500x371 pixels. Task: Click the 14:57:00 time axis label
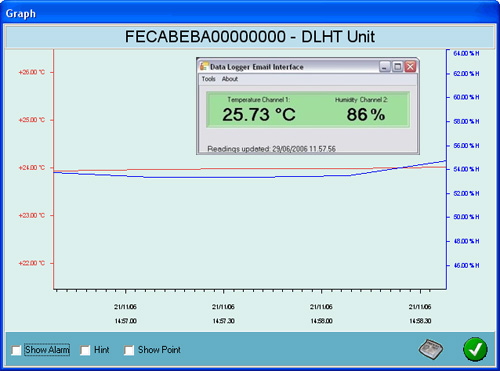(x=126, y=321)
